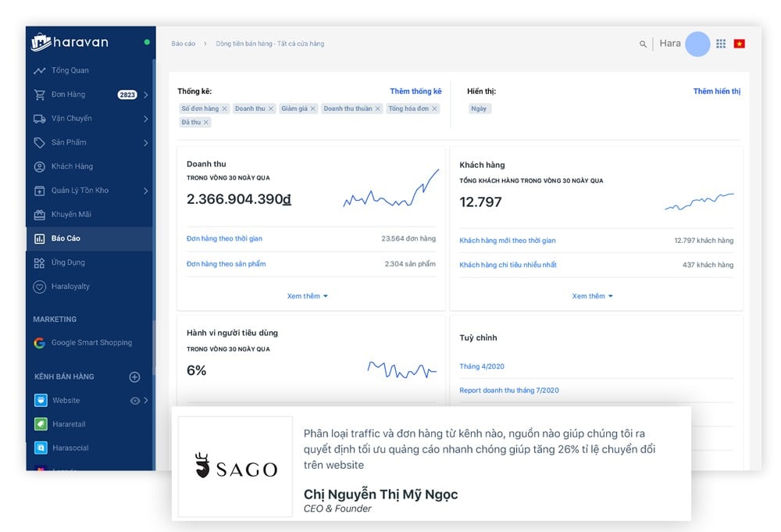Expand Xem thêm under Khách hàng
Screen dimensions: 781x532
(x=592, y=296)
